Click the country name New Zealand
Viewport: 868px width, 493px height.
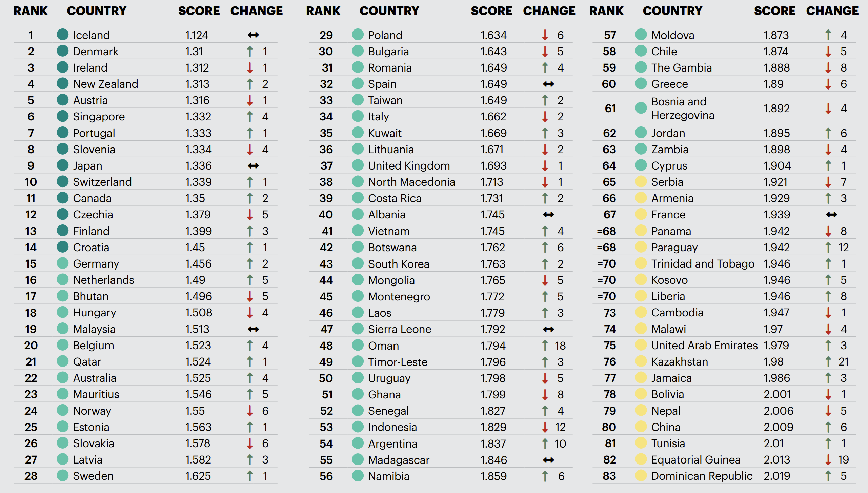pos(106,84)
